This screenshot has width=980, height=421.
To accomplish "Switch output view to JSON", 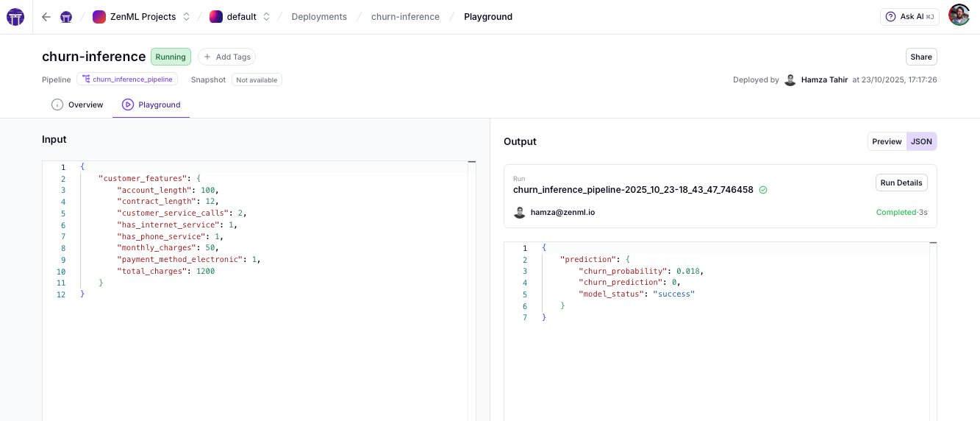I will coord(921,142).
